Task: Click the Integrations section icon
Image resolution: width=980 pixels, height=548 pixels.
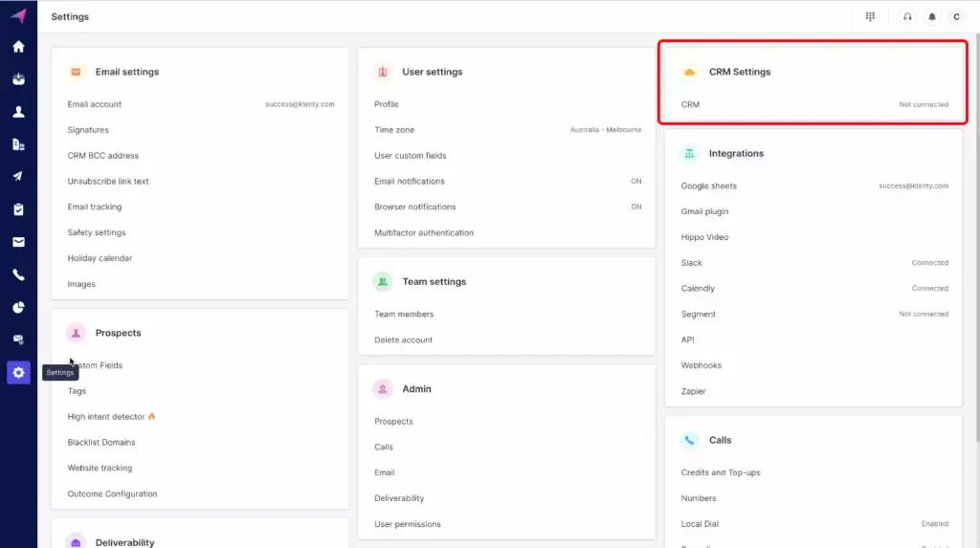Action: pyautogui.click(x=689, y=154)
